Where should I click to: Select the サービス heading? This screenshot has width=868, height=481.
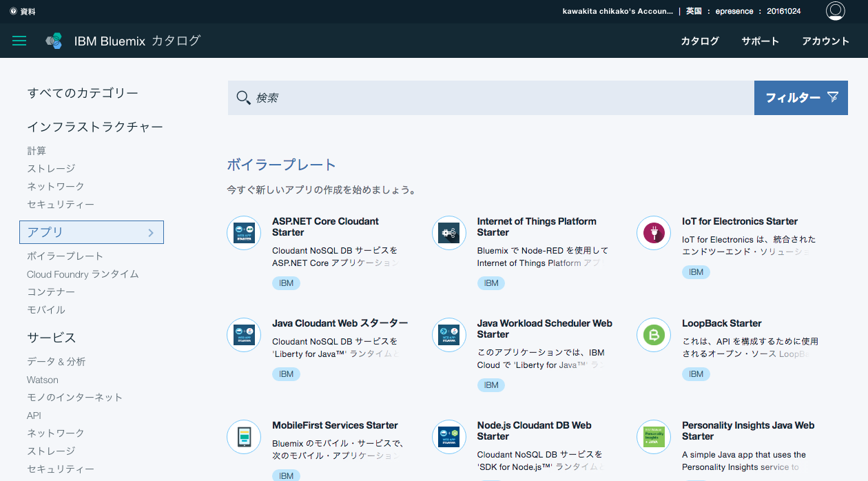[x=52, y=338]
